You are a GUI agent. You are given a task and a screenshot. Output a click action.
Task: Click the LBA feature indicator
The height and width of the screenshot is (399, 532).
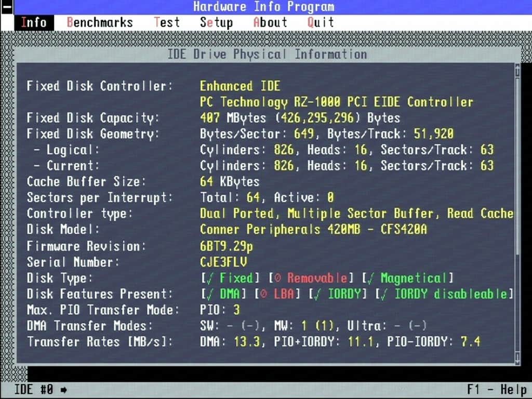tap(277, 294)
